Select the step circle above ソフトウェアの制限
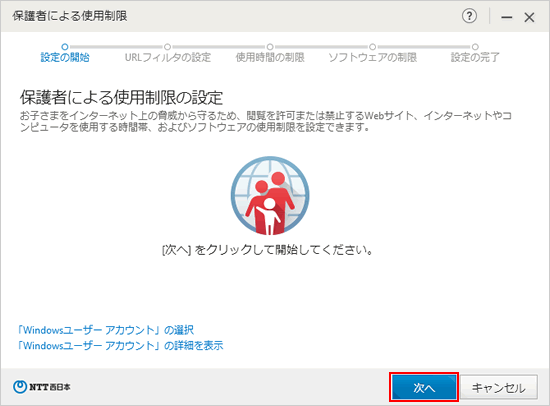This screenshot has width=550, height=406. pos(373,47)
